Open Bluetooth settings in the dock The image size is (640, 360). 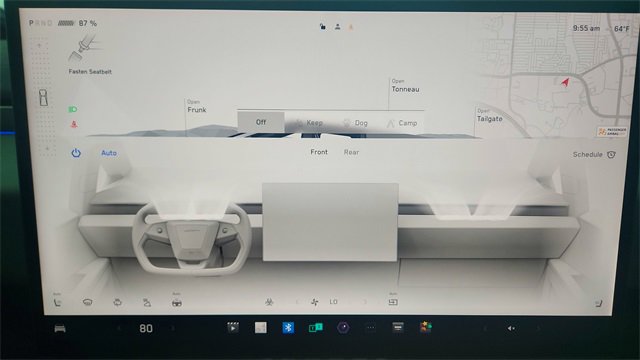[288, 327]
